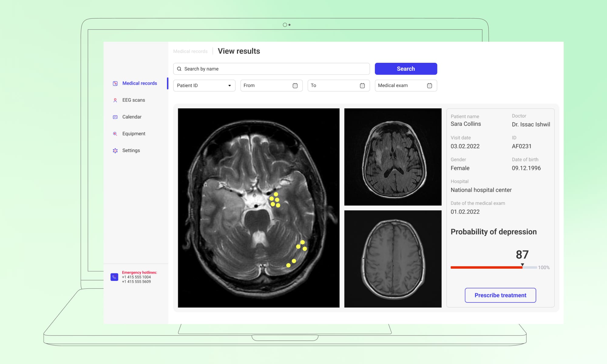Click the Prescribe treatment button

click(500, 295)
